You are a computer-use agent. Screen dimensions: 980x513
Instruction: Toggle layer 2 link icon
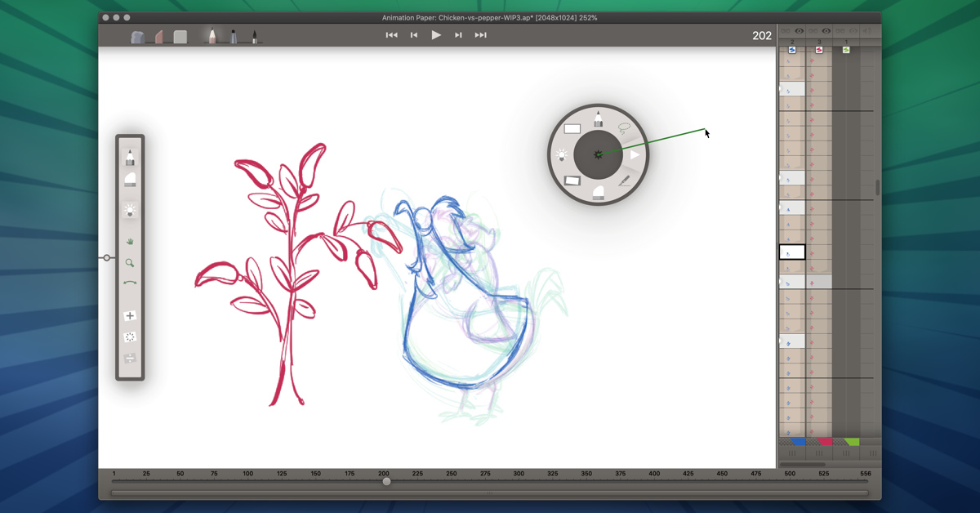[x=786, y=31]
